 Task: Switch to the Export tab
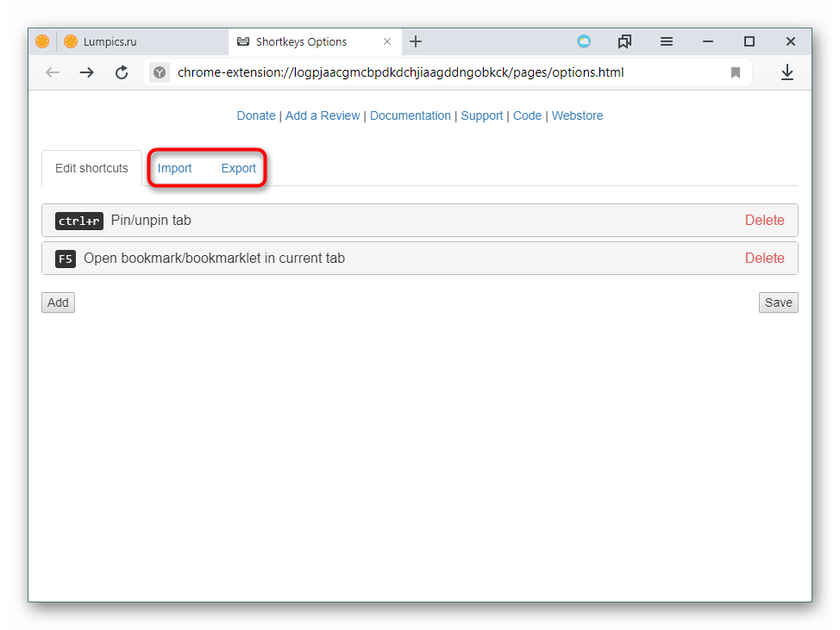click(x=238, y=168)
